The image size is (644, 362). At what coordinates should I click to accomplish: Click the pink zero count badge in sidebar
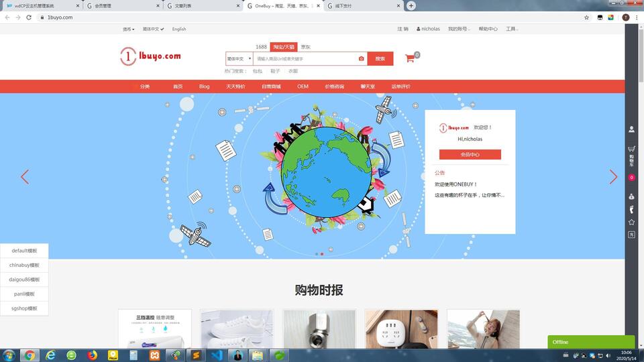click(x=631, y=177)
